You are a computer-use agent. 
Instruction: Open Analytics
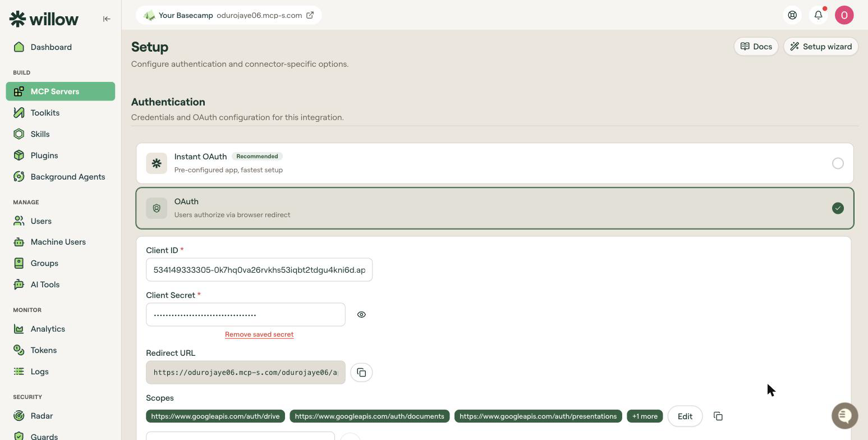point(61,329)
